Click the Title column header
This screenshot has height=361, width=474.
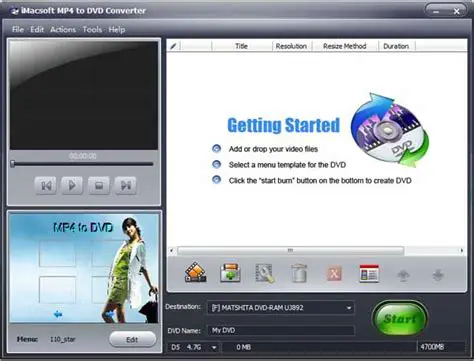click(242, 46)
